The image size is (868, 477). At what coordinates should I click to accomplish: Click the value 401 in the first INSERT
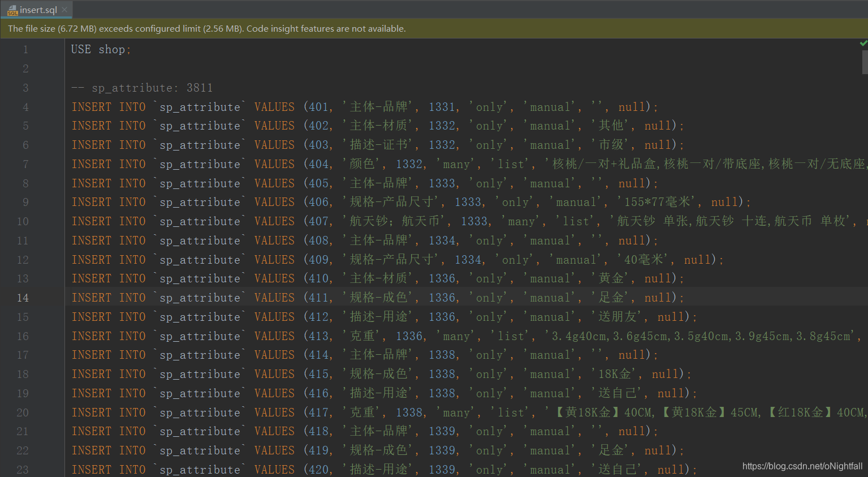tap(318, 107)
